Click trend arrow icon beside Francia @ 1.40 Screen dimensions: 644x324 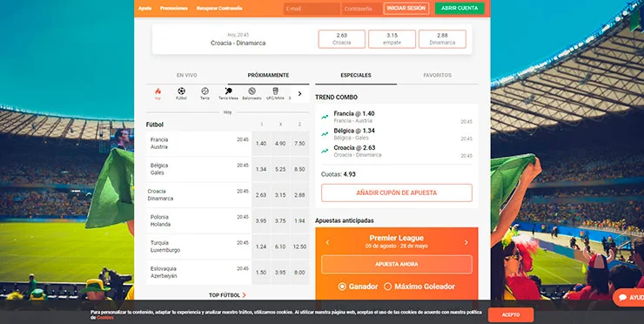click(x=325, y=117)
